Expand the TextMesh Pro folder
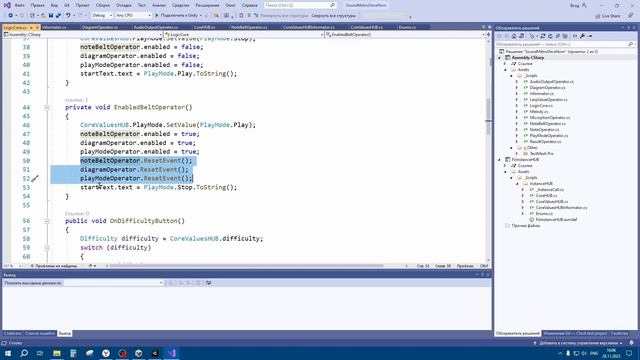 coord(517,154)
